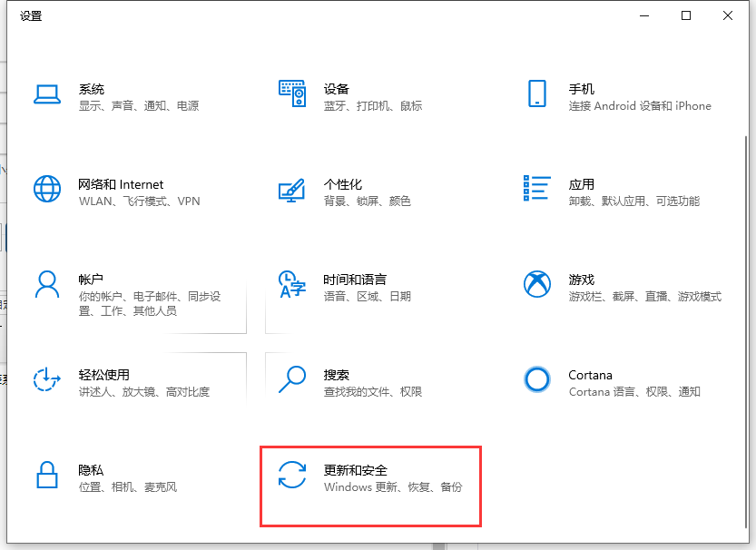Open the 应用 title

click(582, 184)
